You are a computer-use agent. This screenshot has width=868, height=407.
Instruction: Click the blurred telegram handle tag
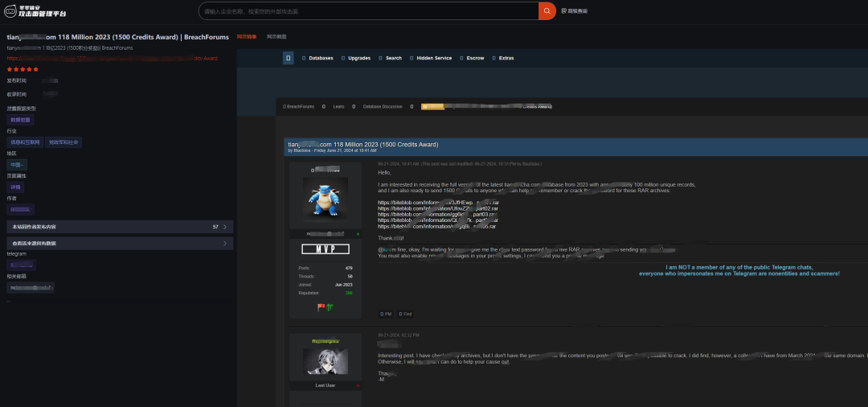click(x=22, y=265)
